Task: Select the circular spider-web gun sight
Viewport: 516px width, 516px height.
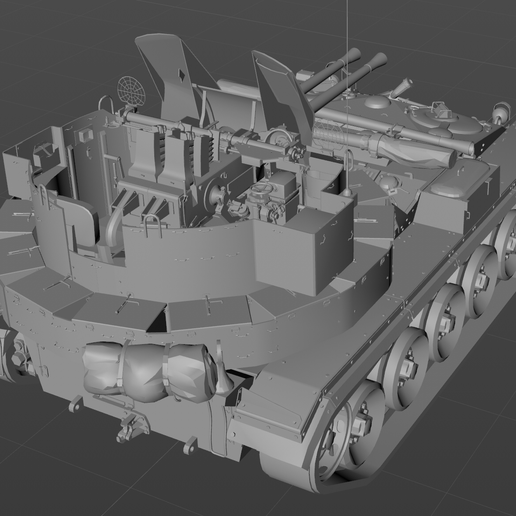Action: (131, 91)
